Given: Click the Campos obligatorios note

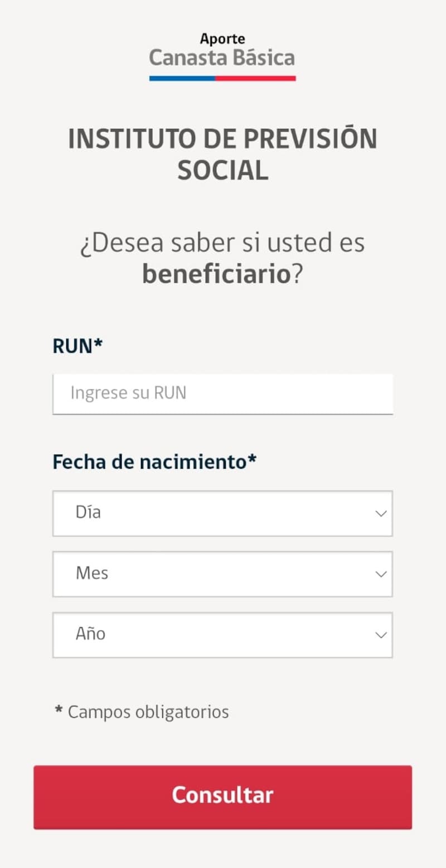Looking at the screenshot, I should tap(148, 712).
